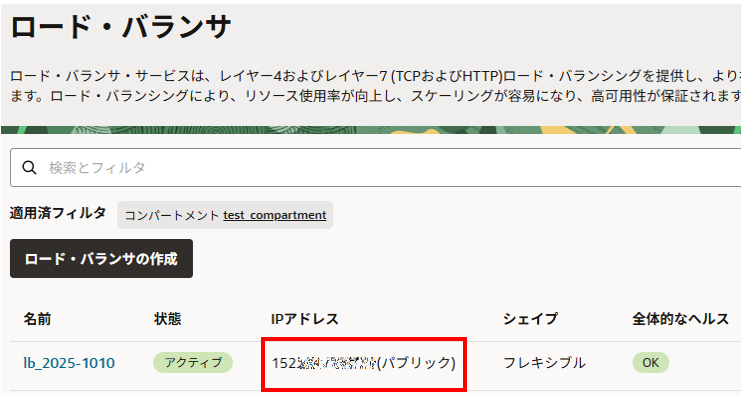
Task: Click the アクティブ status badge
Action: point(193,362)
